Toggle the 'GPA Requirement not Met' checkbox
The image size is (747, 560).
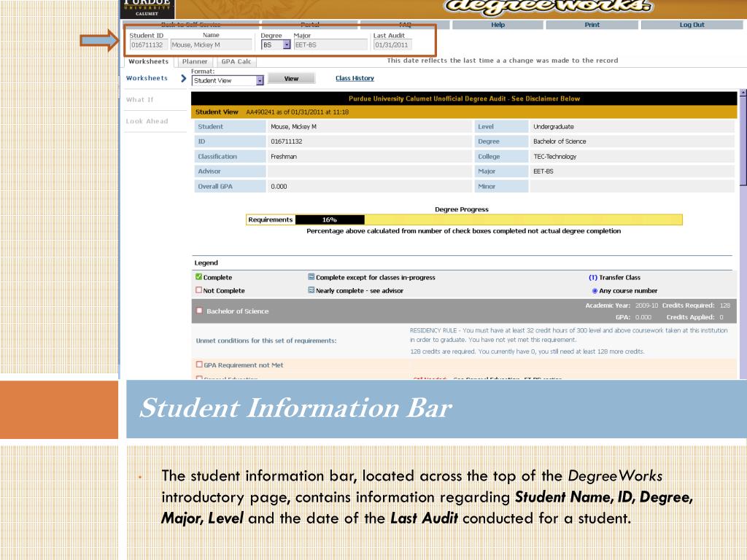(199, 365)
